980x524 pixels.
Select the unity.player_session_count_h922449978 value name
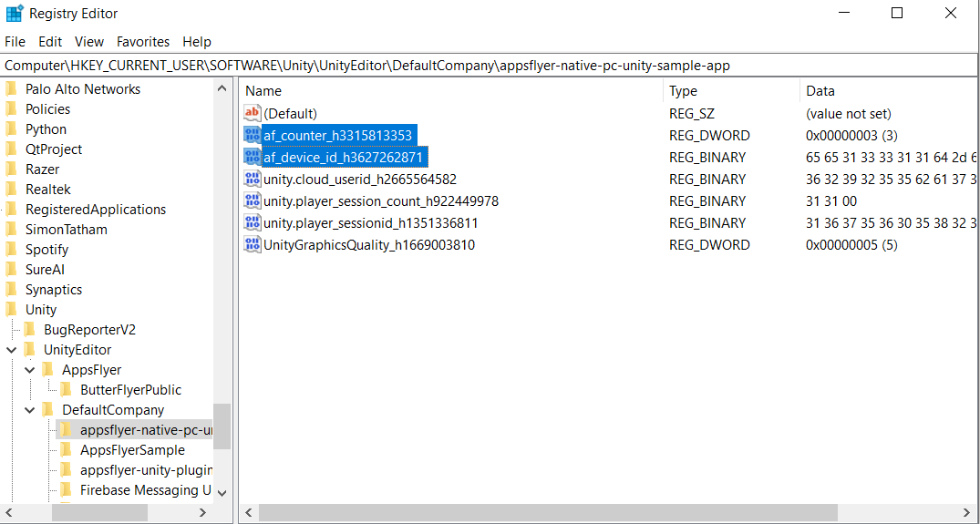[381, 201]
